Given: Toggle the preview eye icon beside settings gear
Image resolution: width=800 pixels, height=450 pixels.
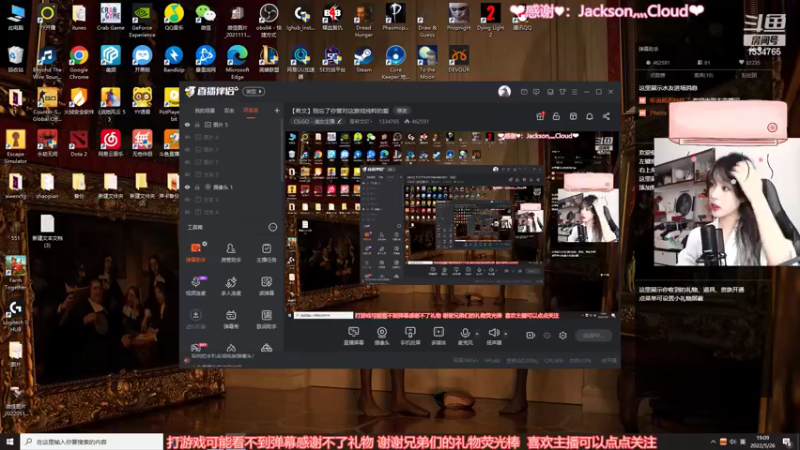Looking at the screenshot, I should tap(546, 335).
